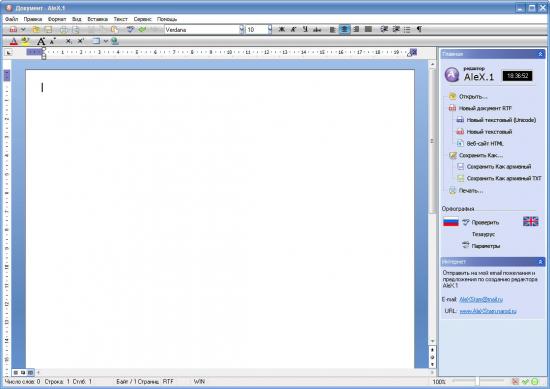Collapse the Главная side panel
This screenshot has width=550, height=389.
[x=540, y=54]
